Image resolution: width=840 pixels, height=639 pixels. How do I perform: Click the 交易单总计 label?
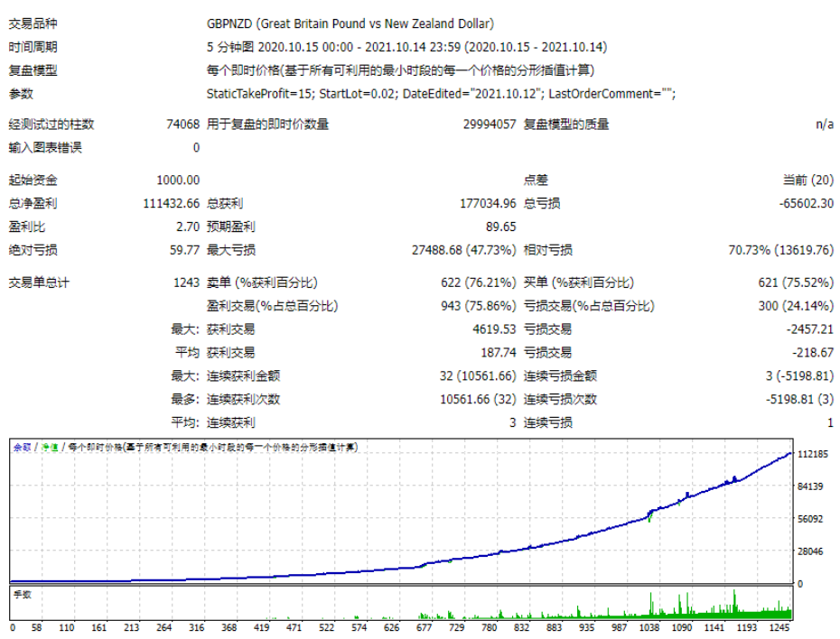39,282
